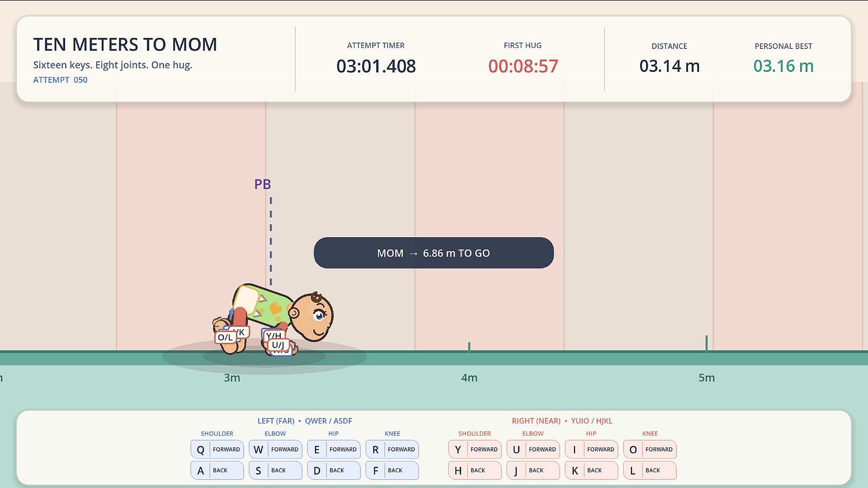Click the E hip forward key
The image size is (868, 488).
point(334,449)
